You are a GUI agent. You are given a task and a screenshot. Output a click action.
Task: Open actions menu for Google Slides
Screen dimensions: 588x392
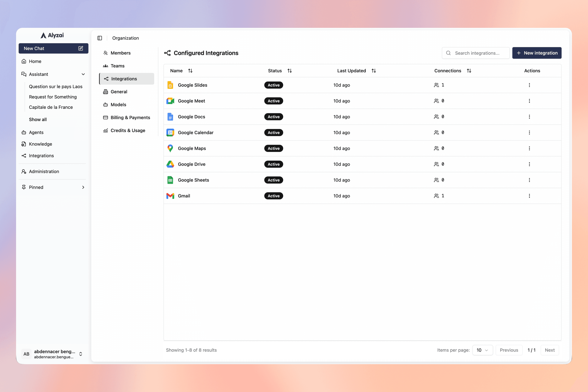(x=529, y=85)
